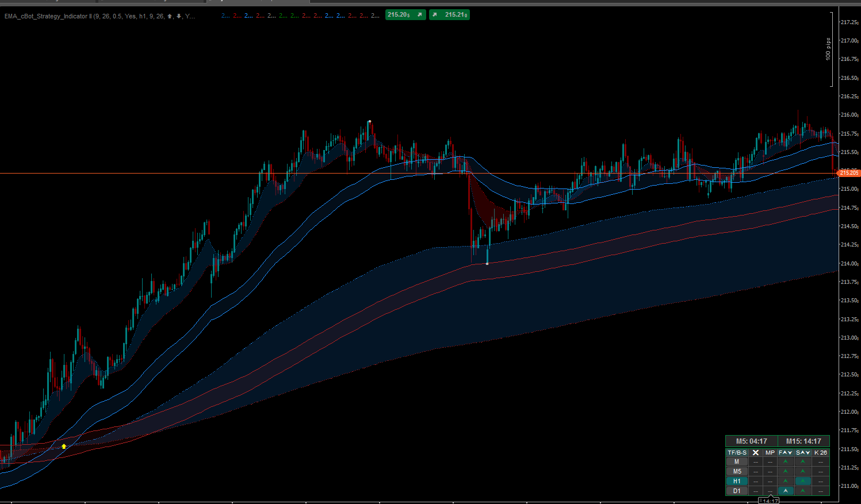This screenshot has height=504, width=861.
Task: Click the green F arrow in row H1
Action: pos(786,481)
